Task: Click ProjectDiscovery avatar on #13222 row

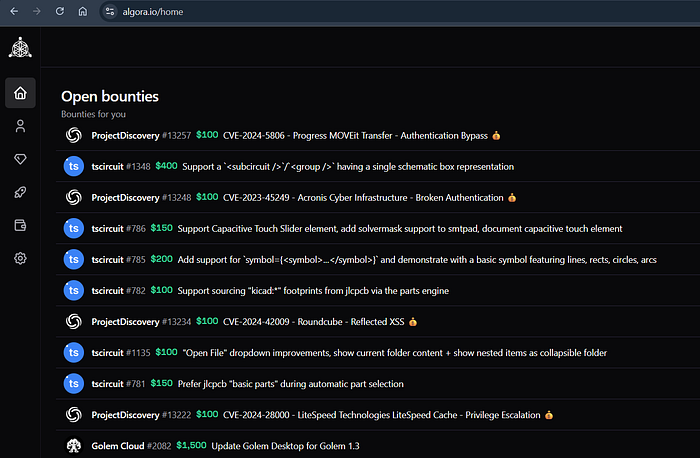Action: (74, 415)
